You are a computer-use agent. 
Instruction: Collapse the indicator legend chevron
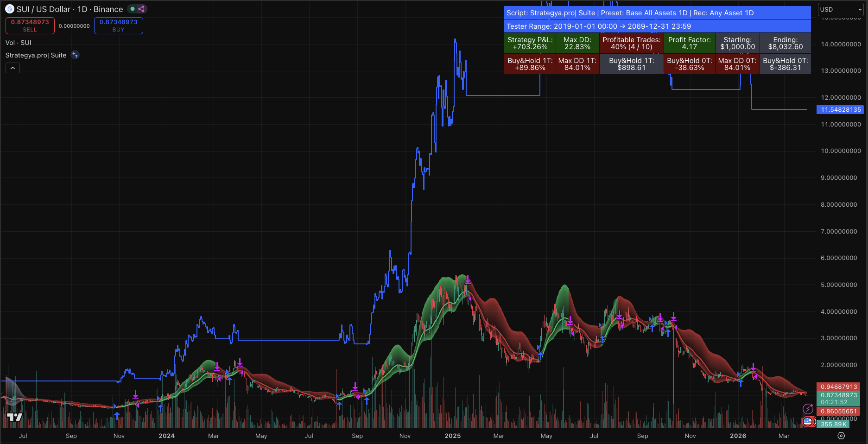13,68
